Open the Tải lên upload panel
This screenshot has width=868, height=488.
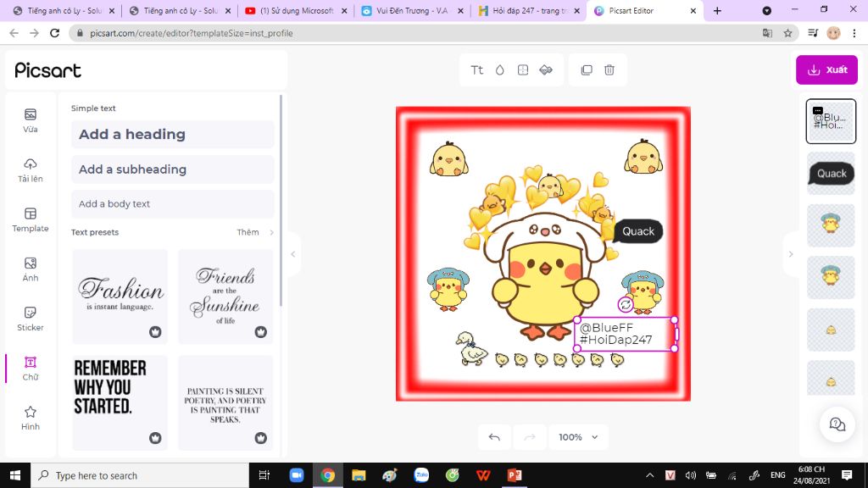[31, 169]
